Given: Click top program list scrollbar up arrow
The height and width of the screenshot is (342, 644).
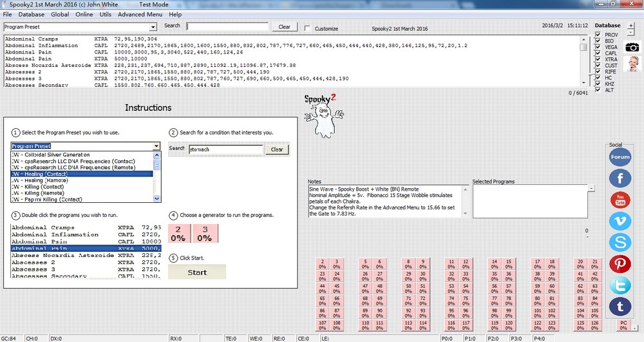Looking at the screenshot, I should tap(583, 39).
